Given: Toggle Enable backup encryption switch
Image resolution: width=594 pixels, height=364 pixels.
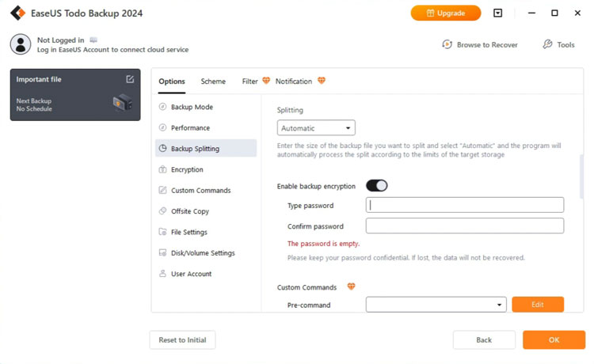Looking at the screenshot, I should [376, 186].
